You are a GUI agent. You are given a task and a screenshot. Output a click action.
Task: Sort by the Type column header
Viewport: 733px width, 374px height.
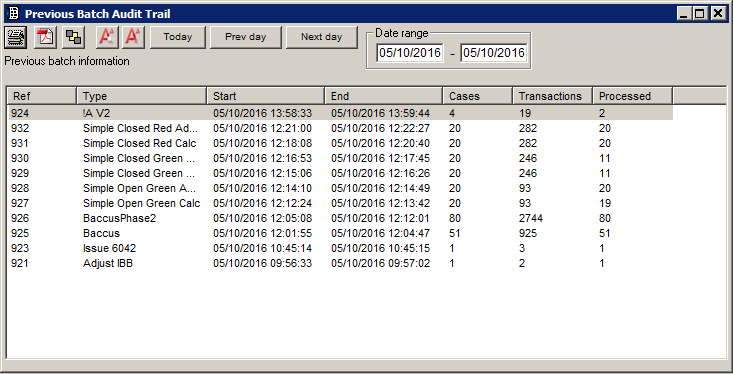click(x=142, y=96)
